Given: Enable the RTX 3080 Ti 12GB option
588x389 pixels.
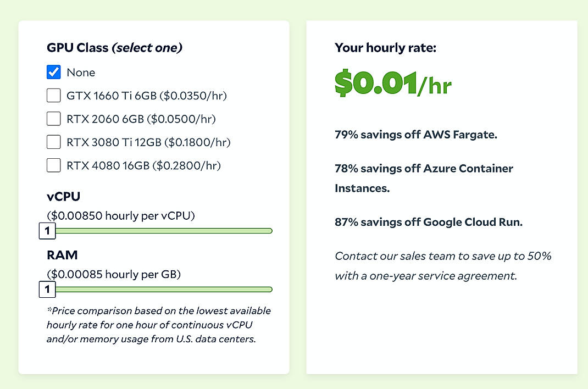Looking at the screenshot, I should (x=53, y=142).
